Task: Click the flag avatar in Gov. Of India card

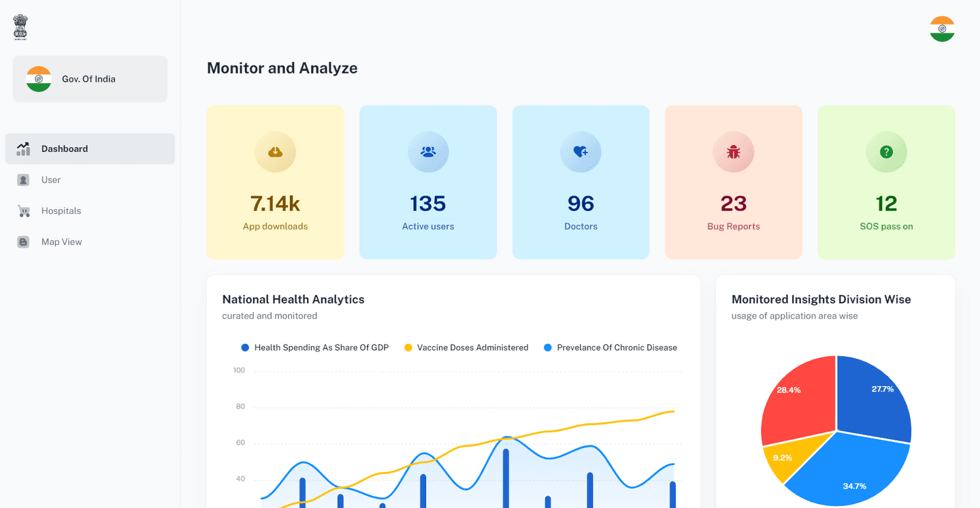Action: [39, 79]
